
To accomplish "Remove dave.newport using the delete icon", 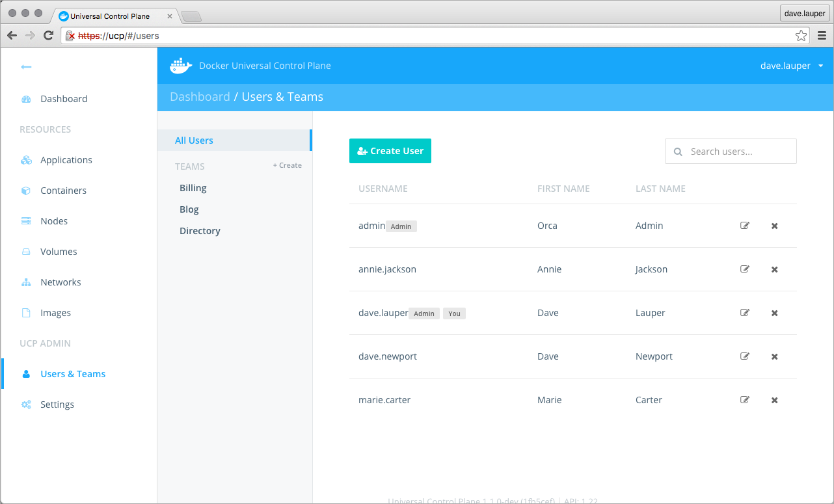I will (x=774, y=356).
